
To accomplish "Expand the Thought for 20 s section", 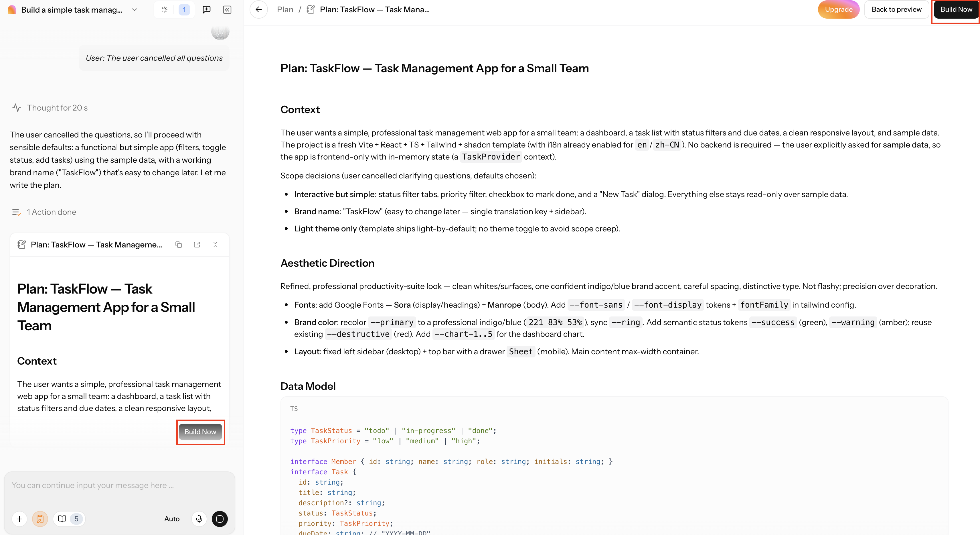I will tap(50, 108).
